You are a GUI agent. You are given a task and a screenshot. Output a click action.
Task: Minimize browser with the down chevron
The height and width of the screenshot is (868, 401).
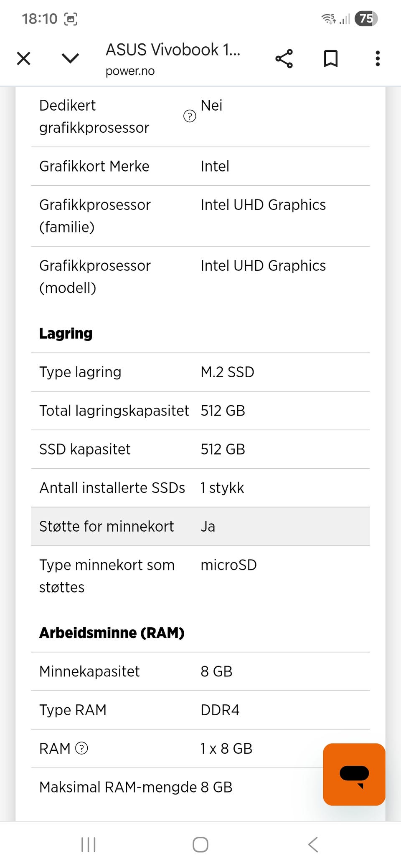coord(70,58)
